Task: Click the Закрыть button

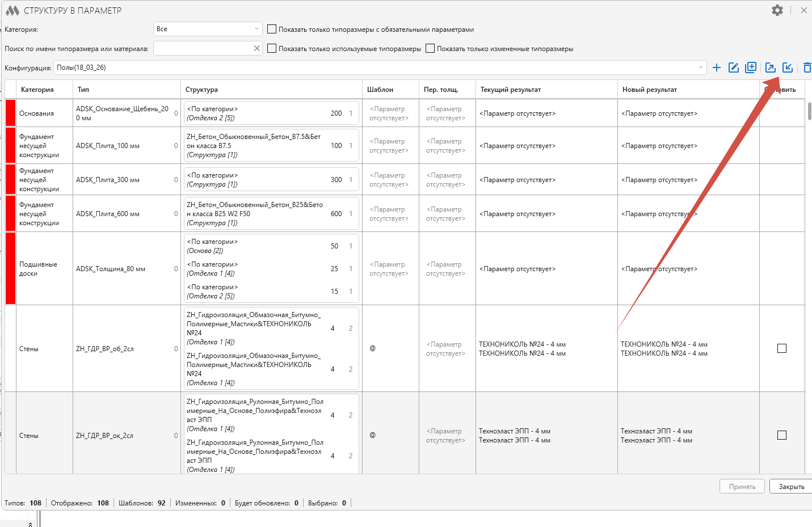Action: tap(791, 486)
